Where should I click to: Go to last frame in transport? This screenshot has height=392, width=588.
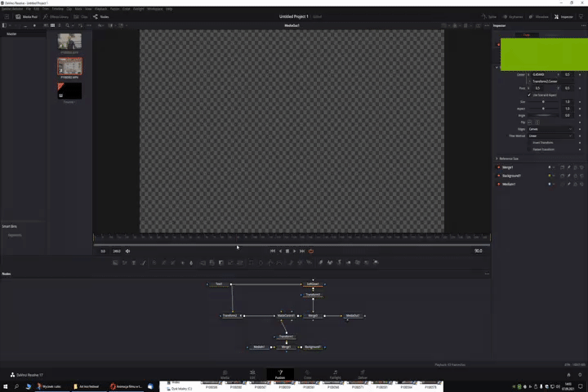coord(302,251)
